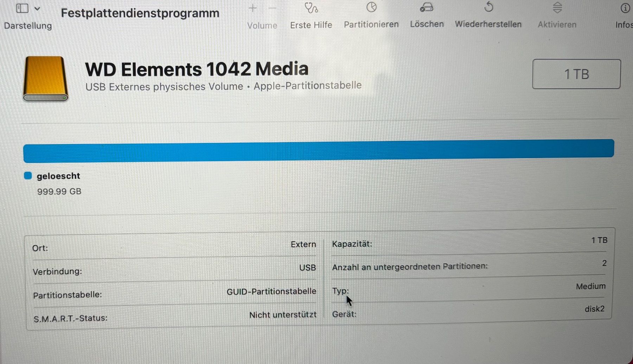Screen dimensions: 633x364
Task: Select the partition count value 2
Action: tap(604, 263)
